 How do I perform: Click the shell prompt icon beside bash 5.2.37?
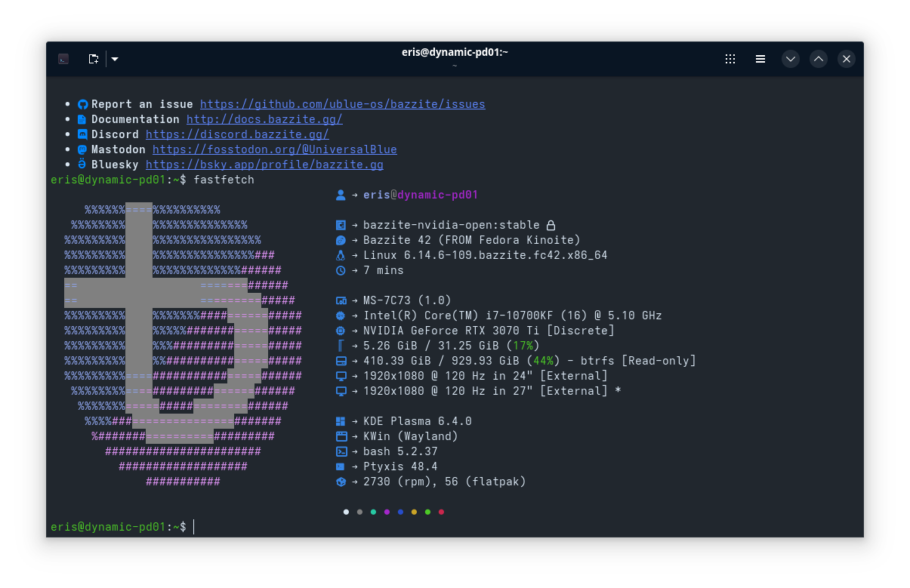tap(341, 451)
